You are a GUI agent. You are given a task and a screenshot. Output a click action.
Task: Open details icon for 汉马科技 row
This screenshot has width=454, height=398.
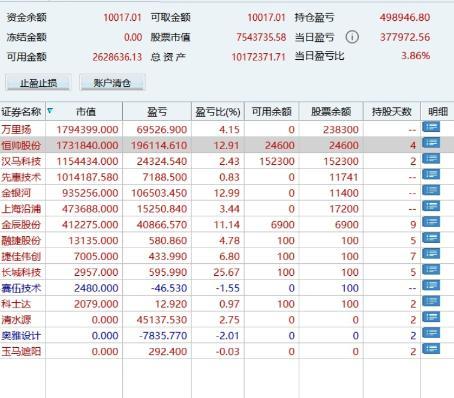point(431,159)
